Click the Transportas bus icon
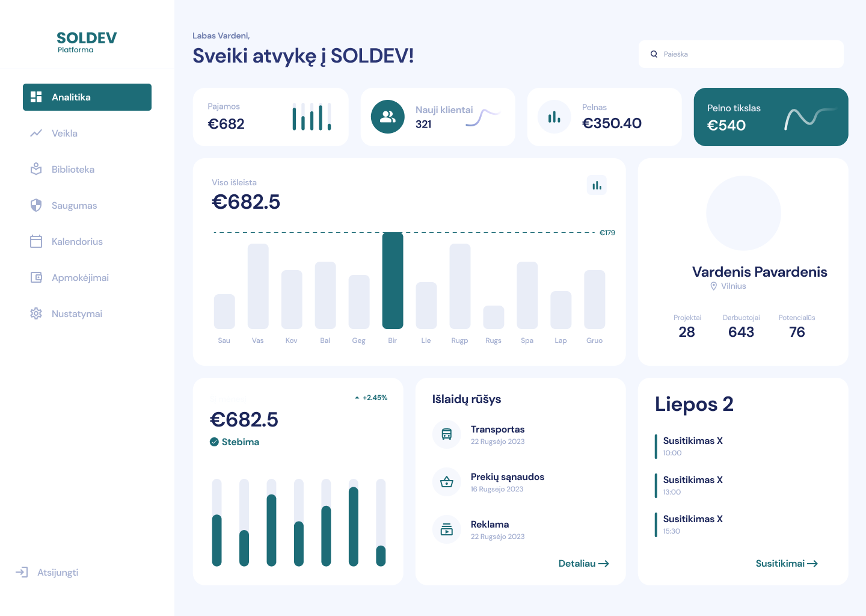Image resolution: width=866 pixels, height=616 pixels. [x=447, y=434]
